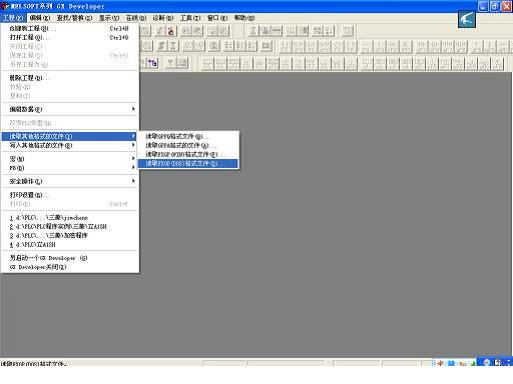Expand the 宏 (macro) submenu

(x=69, y=159)
